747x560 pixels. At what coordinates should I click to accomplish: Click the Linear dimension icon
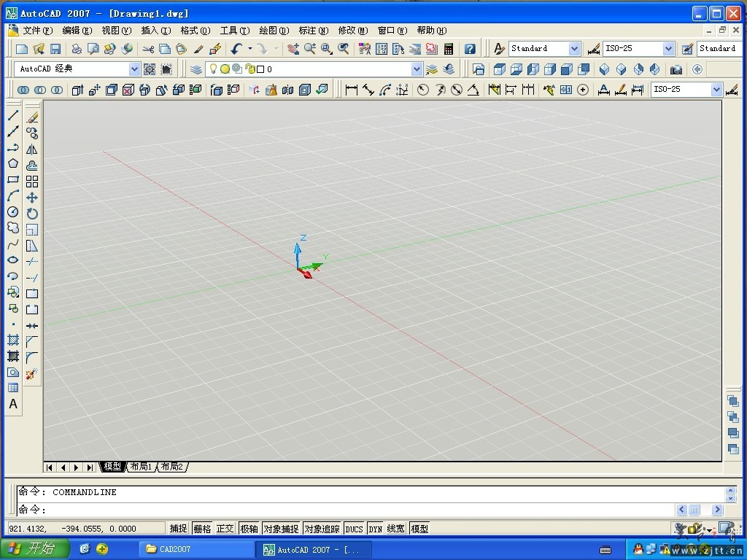point(352,90)
